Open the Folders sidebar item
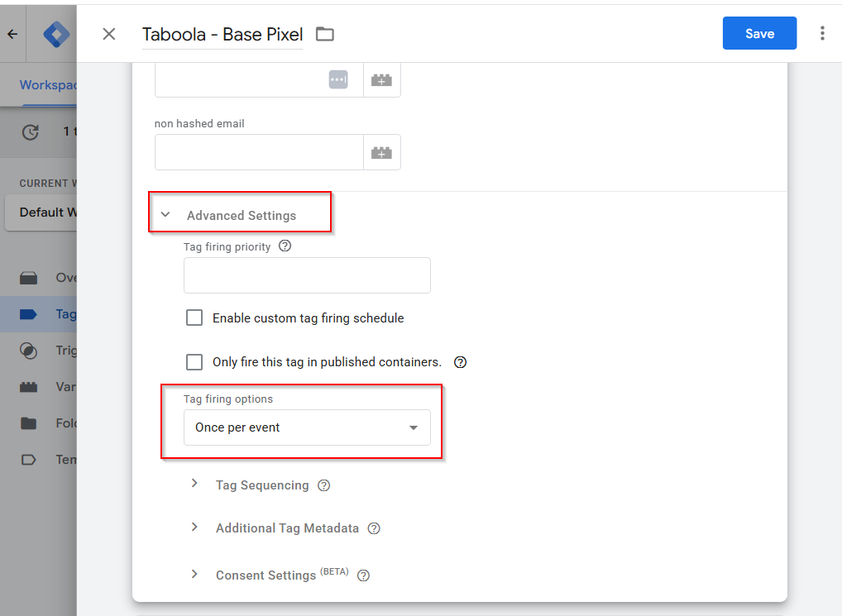The width and height of the screenshot is (842, 616). (39, 423)
